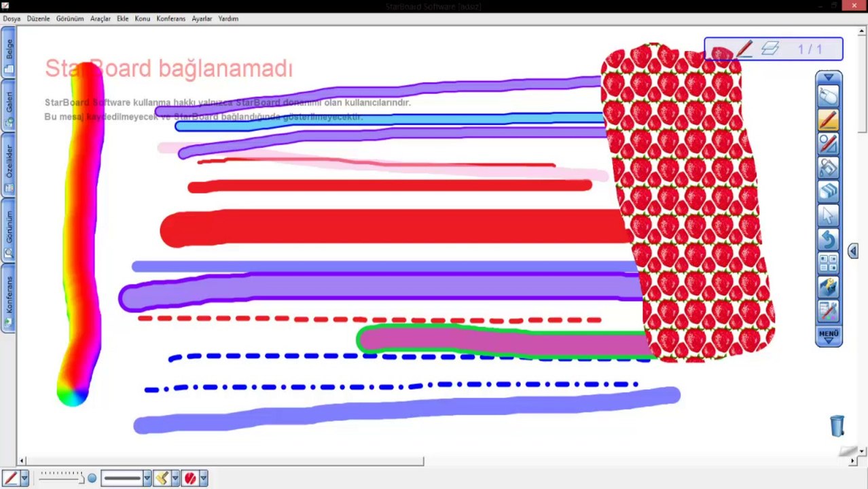Image resolution: width=868 pixels, height=489 pixels.
Task: Turn page via curled corner icon
Action: click(848, 452)
